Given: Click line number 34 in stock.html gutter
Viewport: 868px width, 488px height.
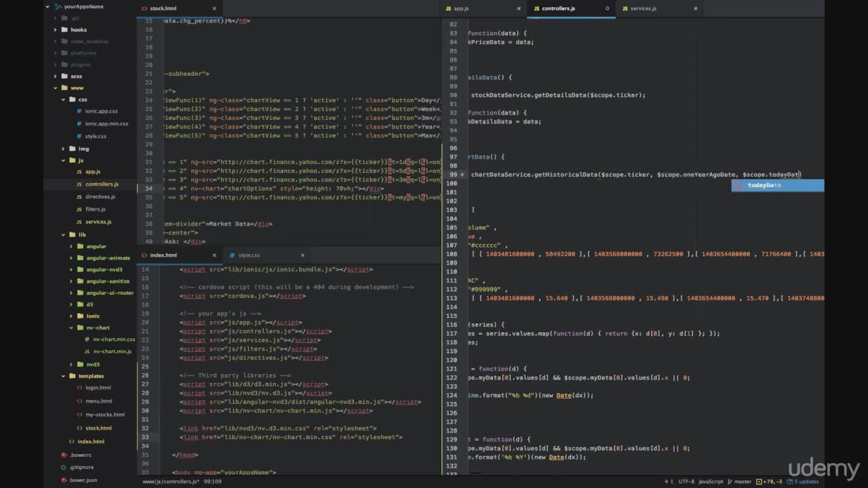Looking at the screenshot, I should (148, 188).
